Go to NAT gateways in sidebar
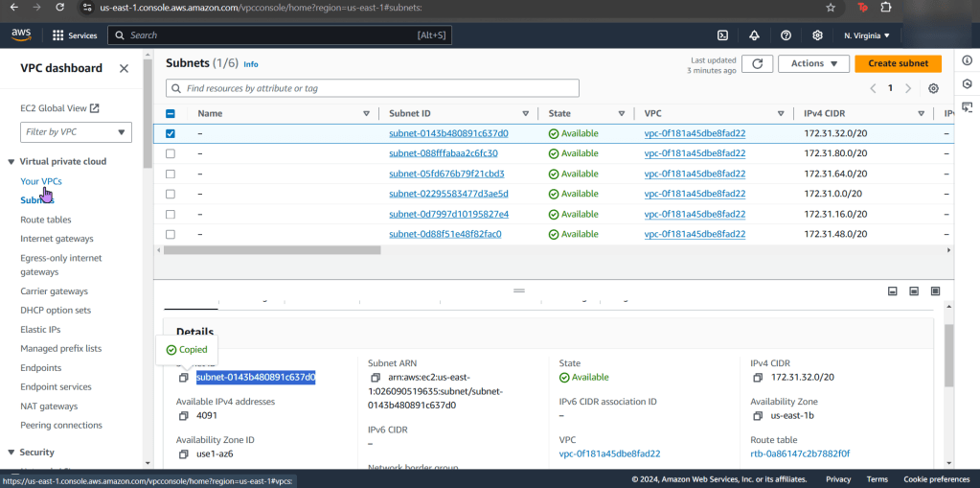This screenshot has height=488, width=980. (x=49, y=407)
